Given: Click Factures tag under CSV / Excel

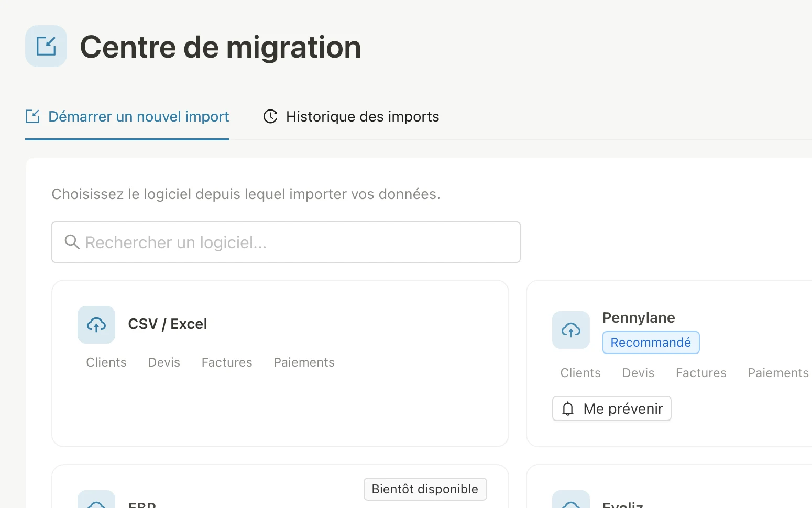Looking at the screenshot, I should point(227,362).
